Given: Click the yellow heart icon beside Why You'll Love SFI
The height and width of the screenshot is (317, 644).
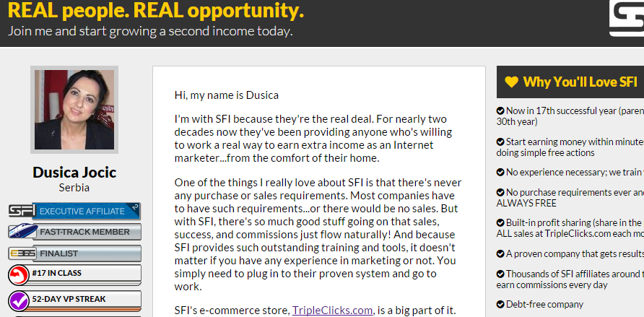Looking at the screenshot, I should [x=511, y=82].
